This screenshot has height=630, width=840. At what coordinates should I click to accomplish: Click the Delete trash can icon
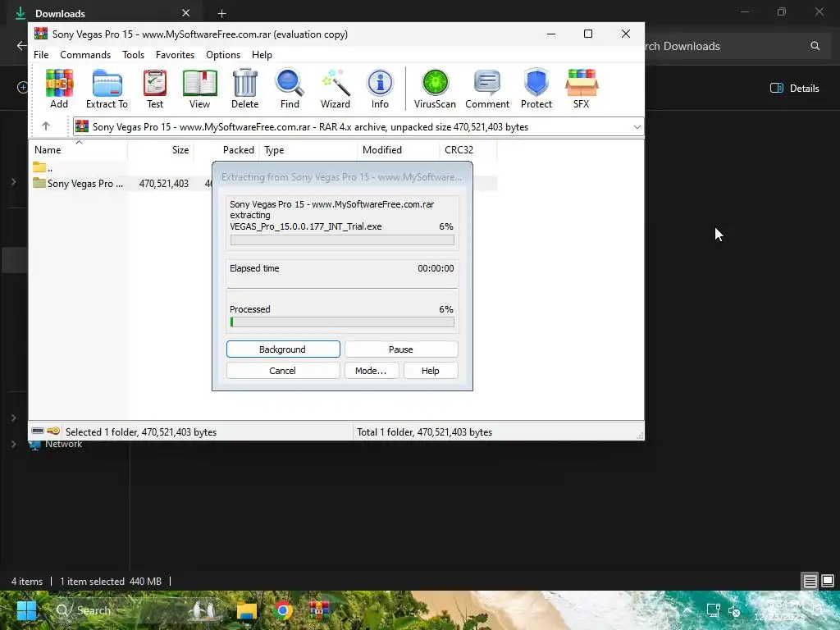pos(244,89)
